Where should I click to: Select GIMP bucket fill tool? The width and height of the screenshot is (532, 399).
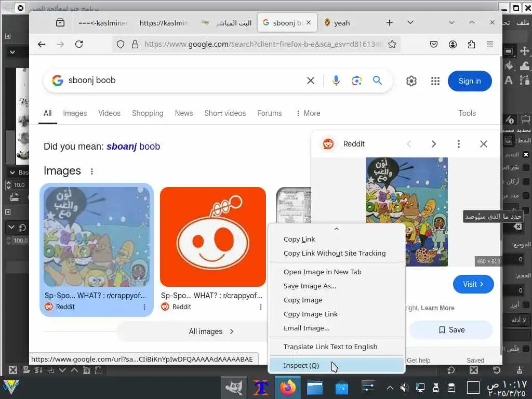point(509,65)
